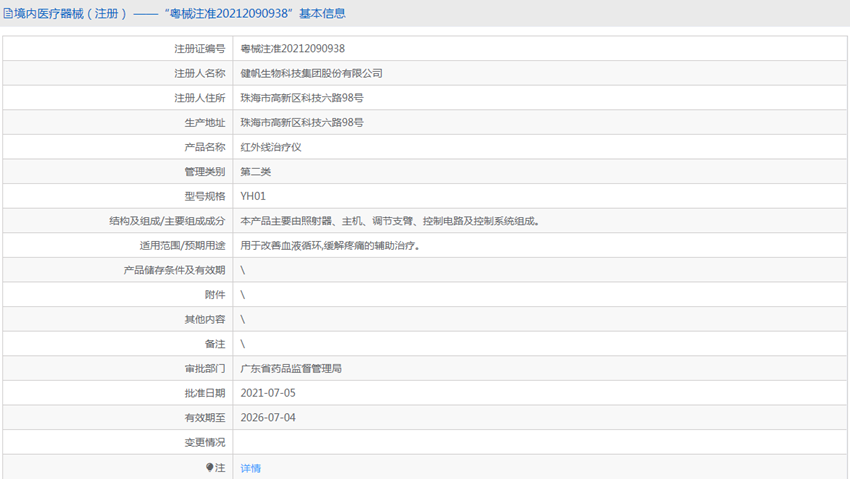Click the 备注 label

[x=215, y=344]
